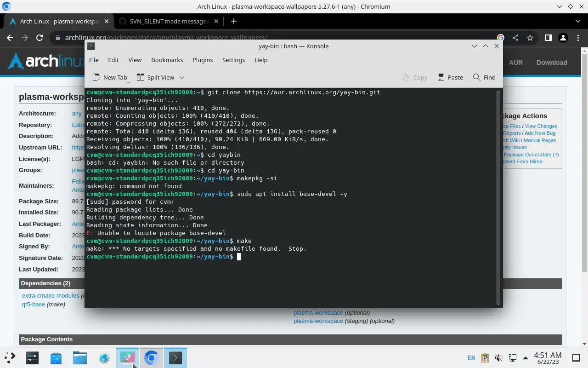
Task: Open the Chromium profile menu
Action: pos(563,38)
